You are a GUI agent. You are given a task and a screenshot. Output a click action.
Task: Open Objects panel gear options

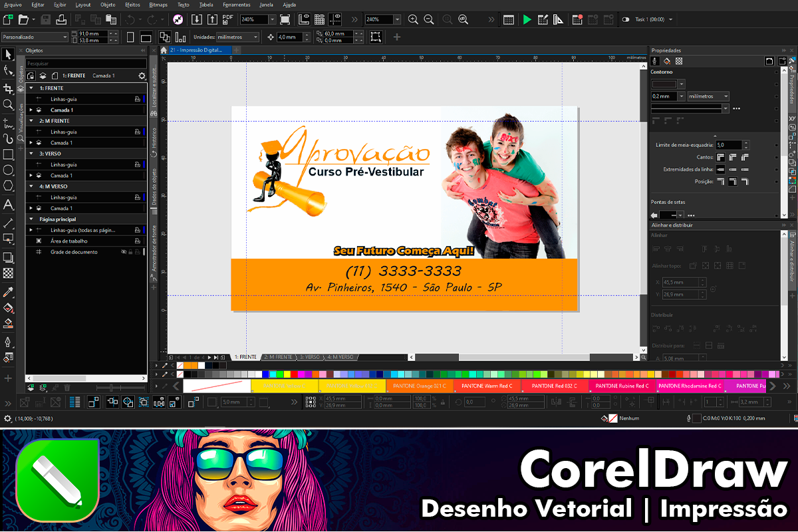[x=141, y=76]
